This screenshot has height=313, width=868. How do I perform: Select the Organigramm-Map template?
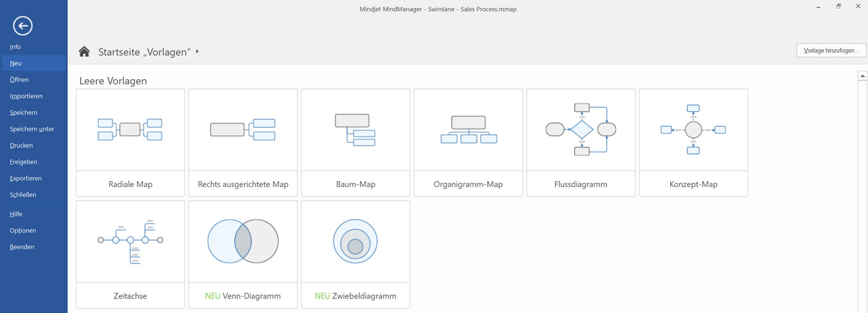coord(468,130)
